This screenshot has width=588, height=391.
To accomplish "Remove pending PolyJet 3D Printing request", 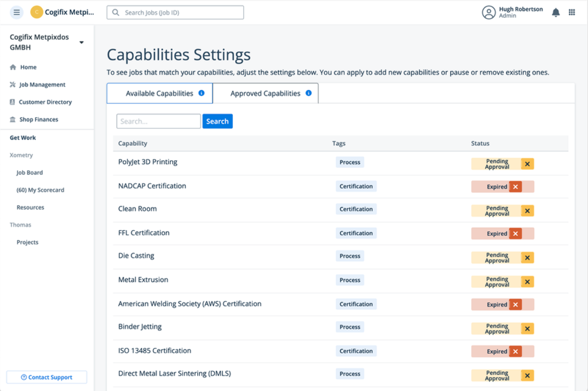I will [x=527, y=164].
